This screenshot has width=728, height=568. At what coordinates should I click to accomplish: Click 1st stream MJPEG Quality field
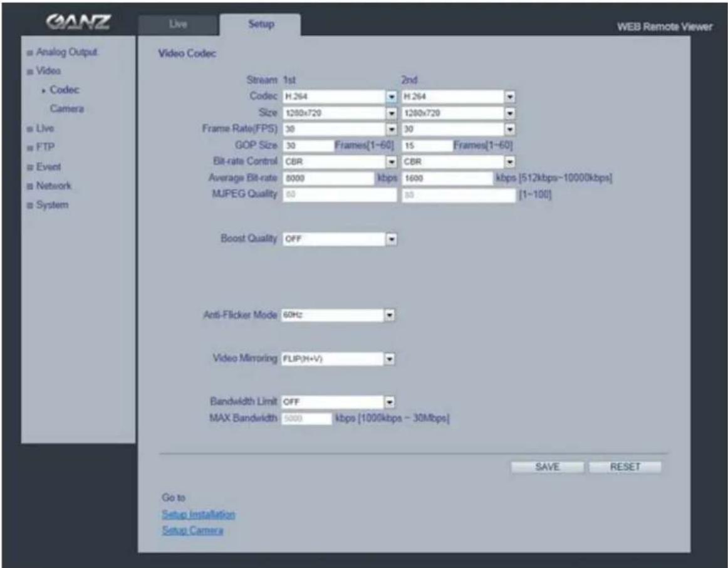340,194
